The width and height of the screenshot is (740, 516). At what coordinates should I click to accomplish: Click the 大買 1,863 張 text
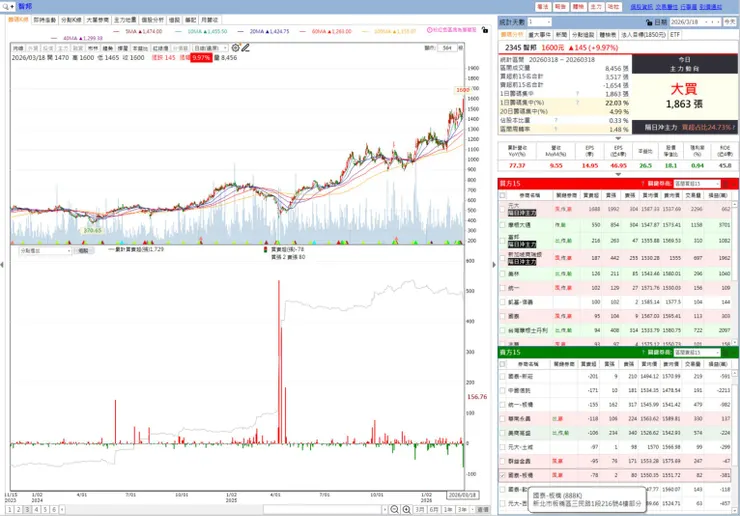[684, 96]
